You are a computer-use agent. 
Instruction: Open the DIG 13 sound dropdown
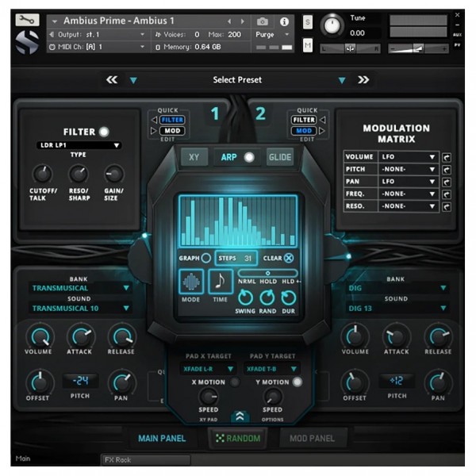click(x=397, y=308)
